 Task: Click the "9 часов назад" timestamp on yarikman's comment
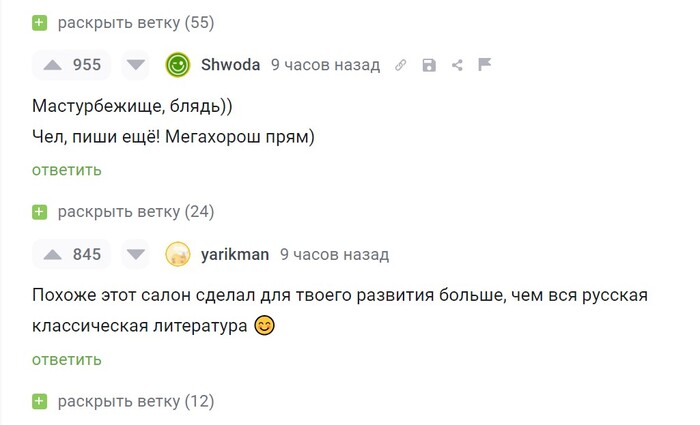coord(334,254)
